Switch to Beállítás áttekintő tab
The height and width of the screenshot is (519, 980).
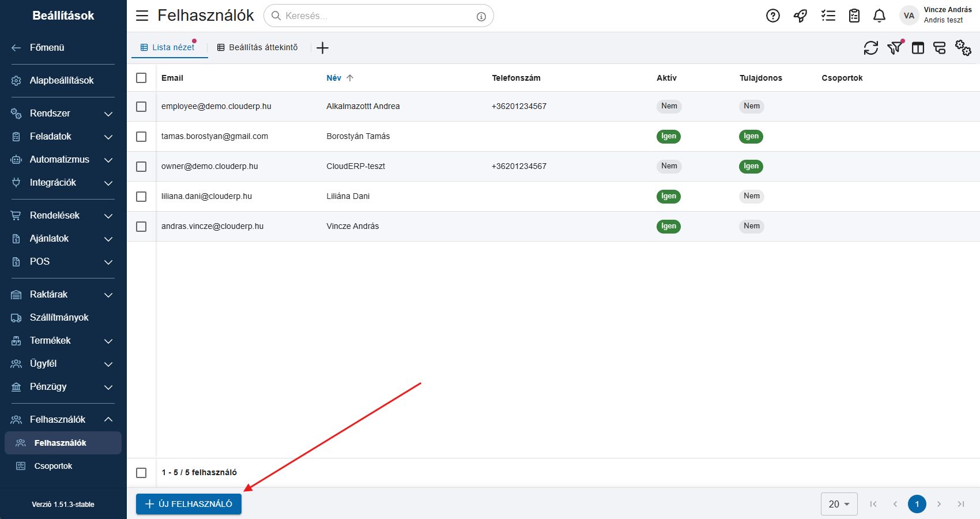258,47
